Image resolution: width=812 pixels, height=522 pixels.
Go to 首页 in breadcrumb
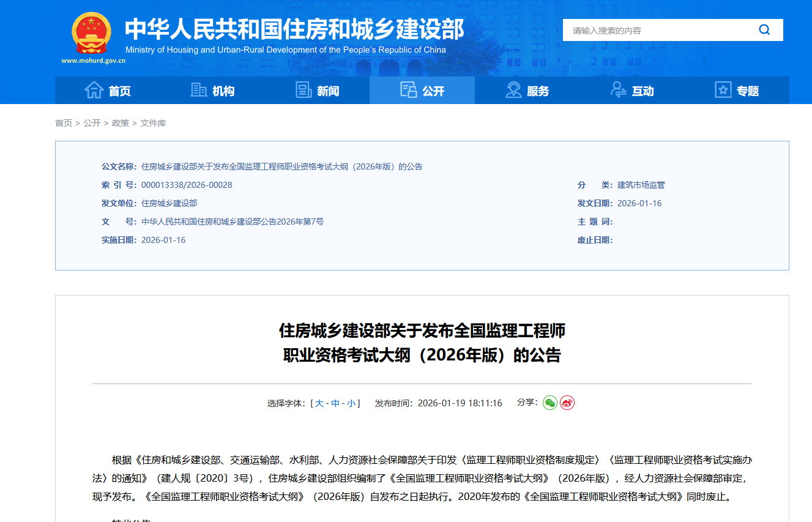[x=64, y=123]
